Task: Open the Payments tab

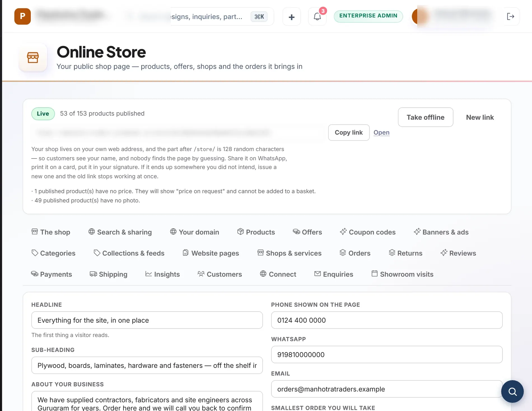Action: coord(52,274)
